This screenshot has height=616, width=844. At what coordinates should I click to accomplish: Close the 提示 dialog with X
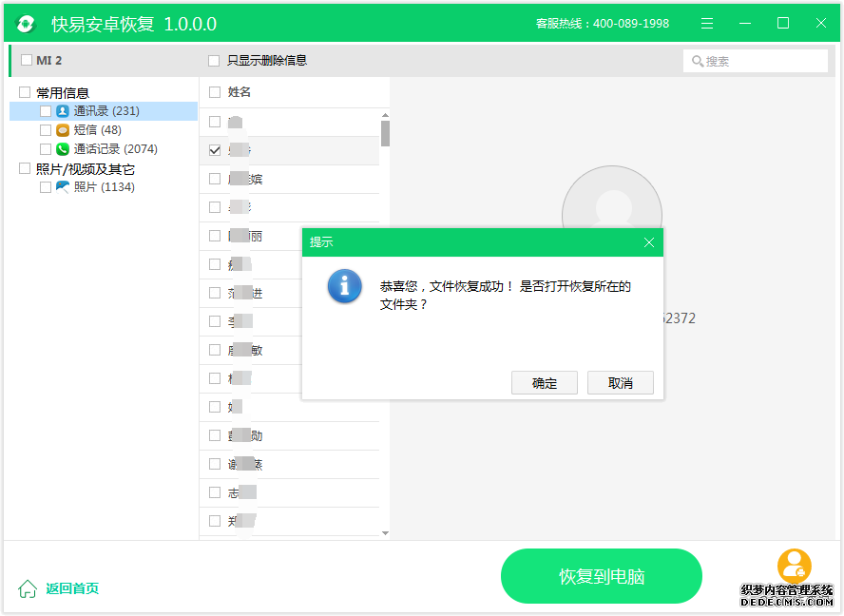click(x=649, y=242)
